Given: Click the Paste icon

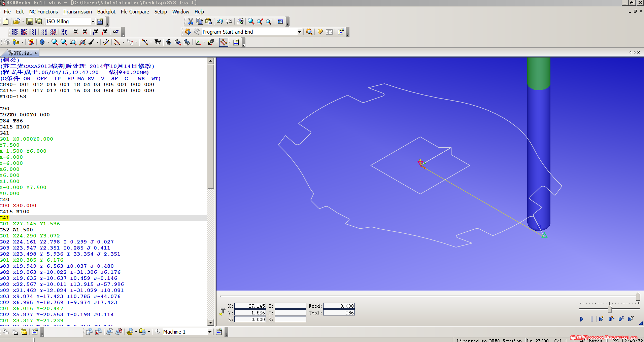Looking at the screenshot, I should pyautogui.click(x=209, y=22).
